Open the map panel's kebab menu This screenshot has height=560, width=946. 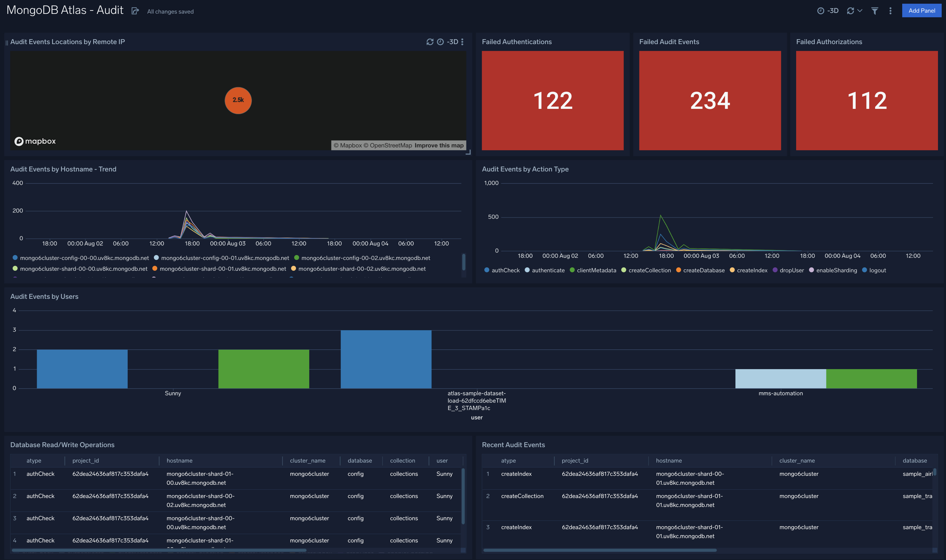[x=463, y=42]
